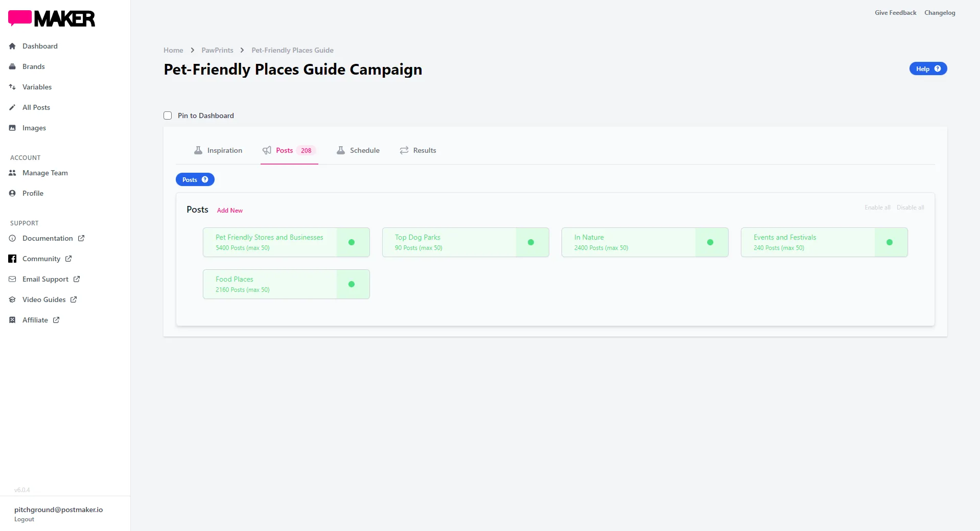Select the Posts tab with 208 badge
The image size is (980, 531).
coord(289,150)
